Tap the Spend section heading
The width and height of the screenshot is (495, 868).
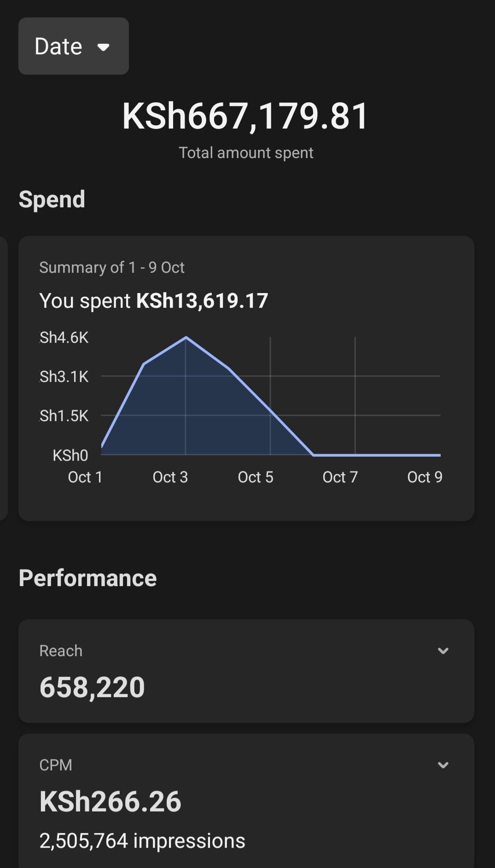click(52, 199)
